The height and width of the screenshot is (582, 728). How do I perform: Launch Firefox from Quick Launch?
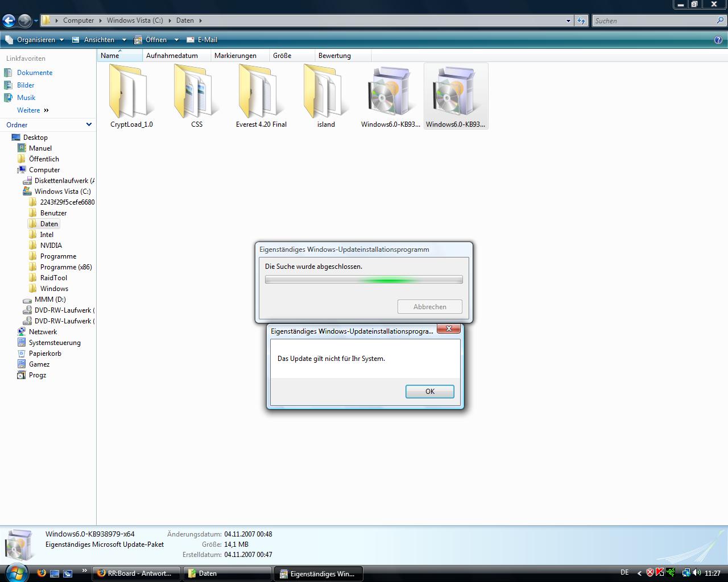[x=42, y=573]
